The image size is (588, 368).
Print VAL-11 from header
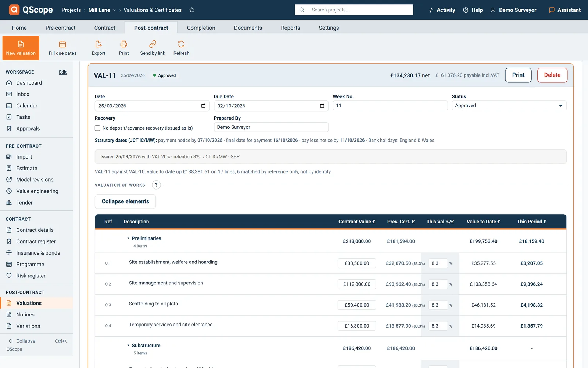[518, 75]
